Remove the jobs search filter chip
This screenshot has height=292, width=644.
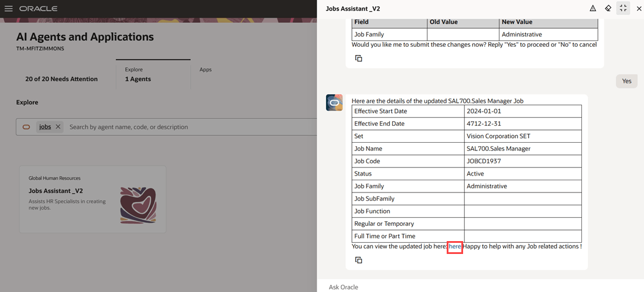click(58, 127)
